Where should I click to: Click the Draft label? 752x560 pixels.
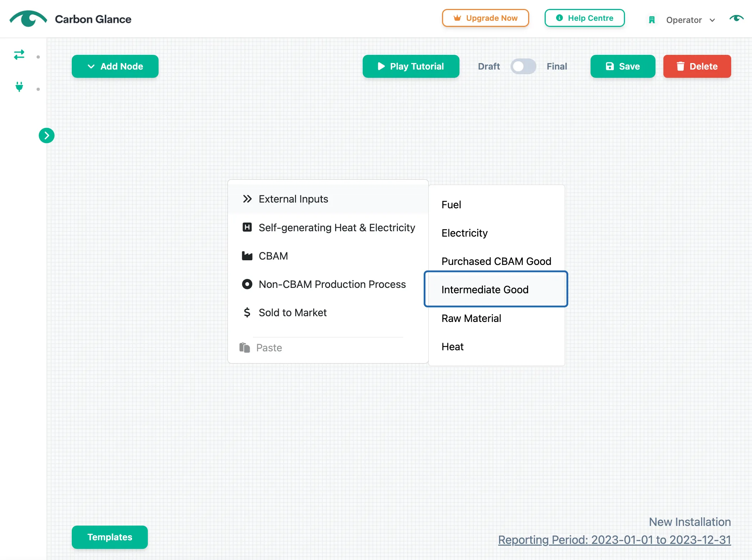[x=489, y=66]
